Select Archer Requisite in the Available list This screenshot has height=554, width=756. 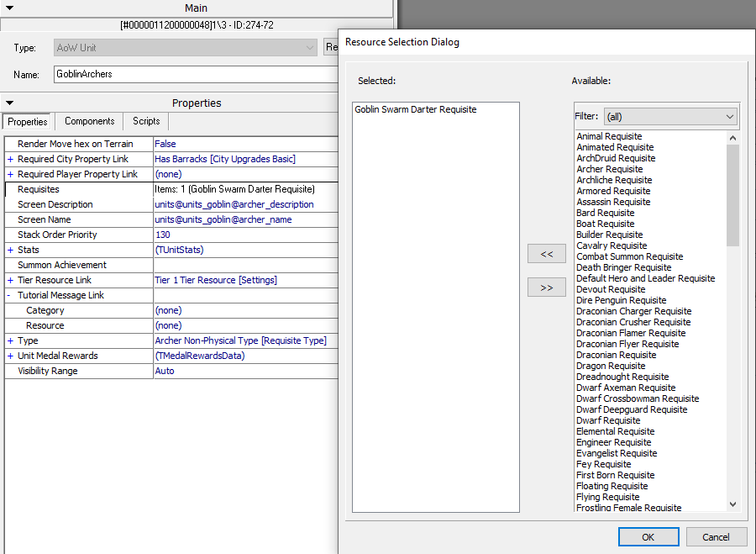pos(609,168)
